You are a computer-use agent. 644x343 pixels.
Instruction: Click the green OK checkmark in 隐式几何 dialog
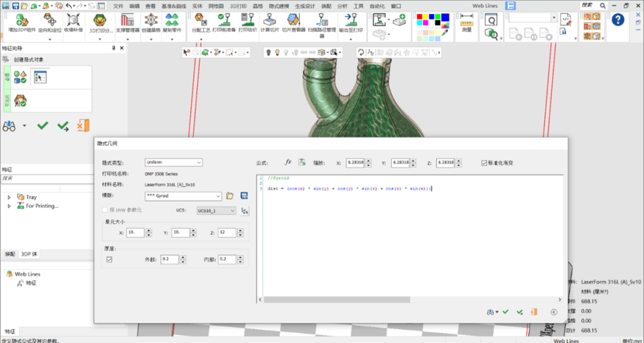coord(506,312)
